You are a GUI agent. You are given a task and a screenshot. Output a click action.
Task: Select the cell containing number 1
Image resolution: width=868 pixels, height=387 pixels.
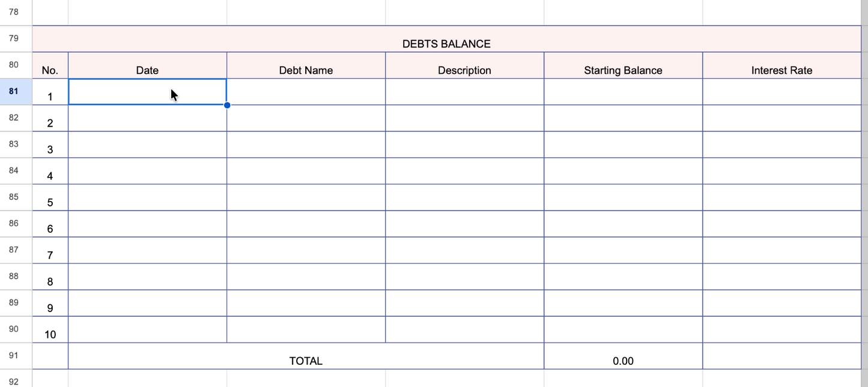[50, 92]
